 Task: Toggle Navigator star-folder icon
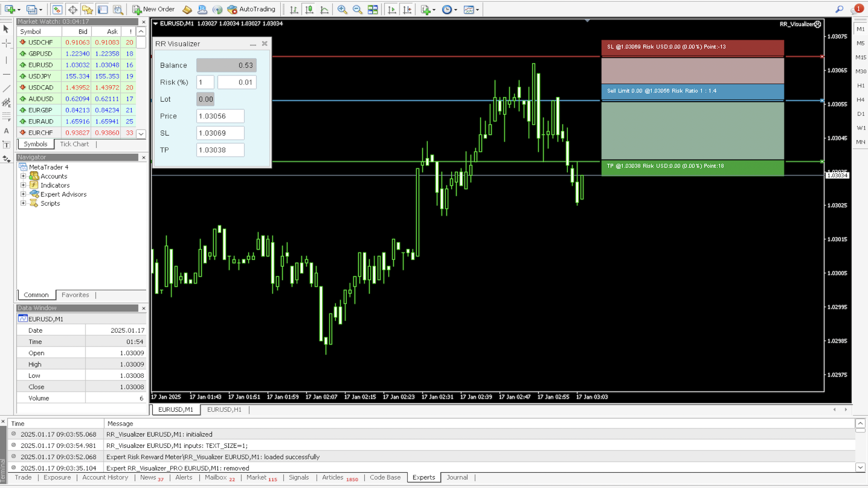(87, 9)
